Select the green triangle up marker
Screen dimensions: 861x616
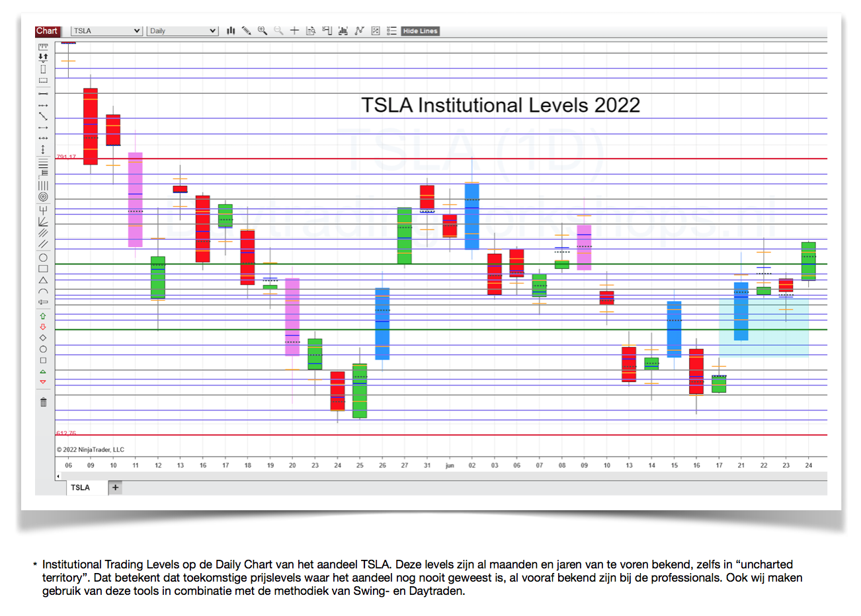point(43,371)
